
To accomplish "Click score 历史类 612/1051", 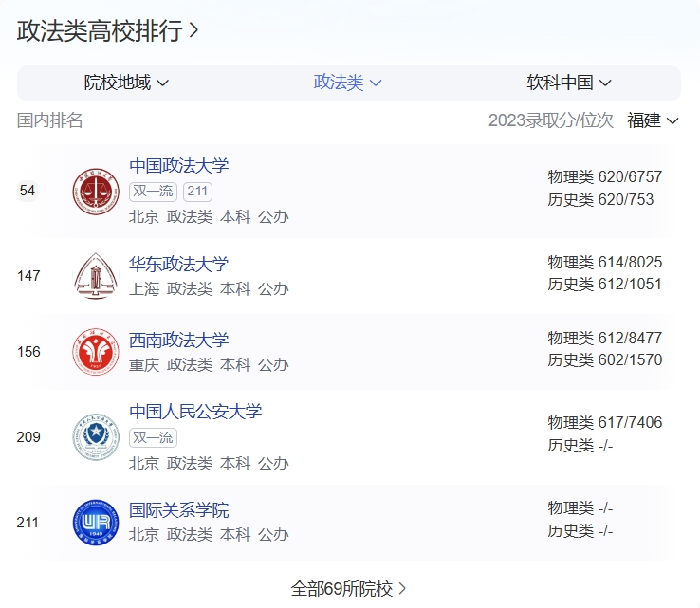I will click(605, 284).
